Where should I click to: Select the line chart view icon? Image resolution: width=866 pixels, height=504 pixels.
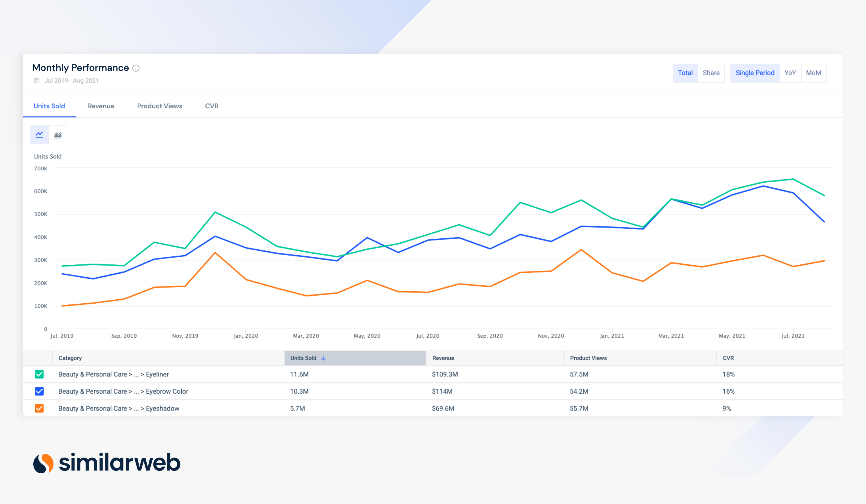40,135
